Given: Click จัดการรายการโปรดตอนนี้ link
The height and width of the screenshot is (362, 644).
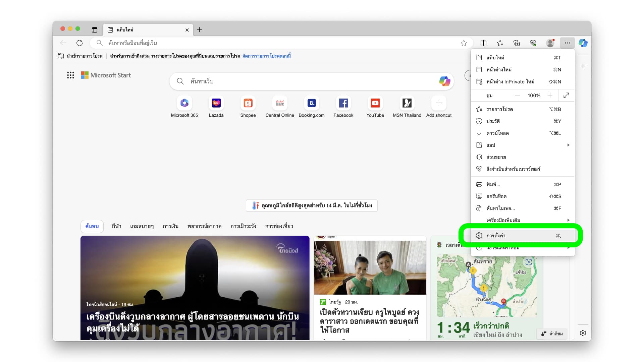Looking at the screenshot, I should (x=267, y=56).
